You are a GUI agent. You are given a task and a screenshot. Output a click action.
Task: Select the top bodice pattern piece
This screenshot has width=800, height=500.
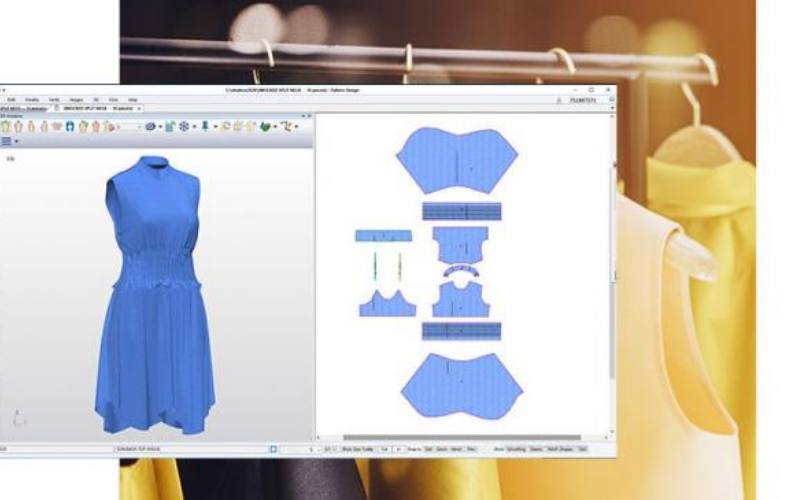point(457,161)
